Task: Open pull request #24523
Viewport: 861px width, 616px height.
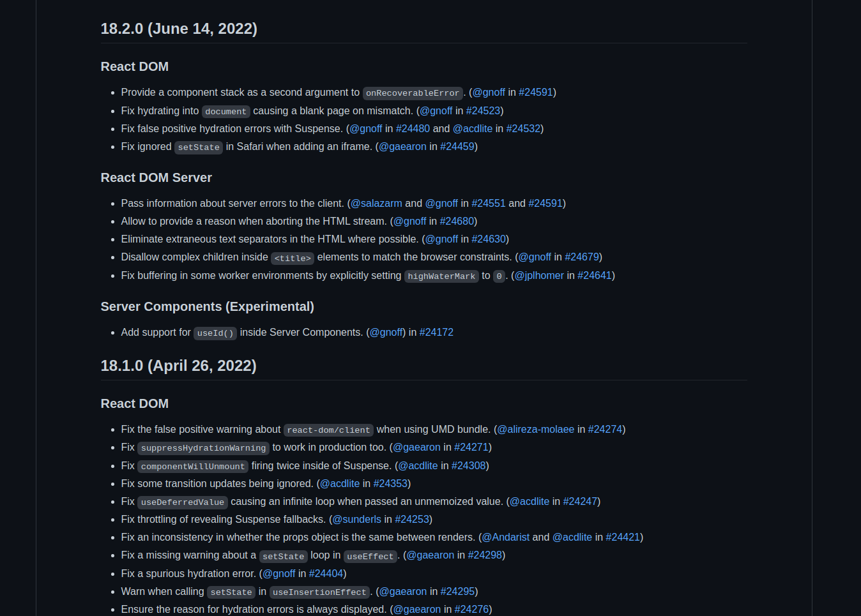Action: 484,110
